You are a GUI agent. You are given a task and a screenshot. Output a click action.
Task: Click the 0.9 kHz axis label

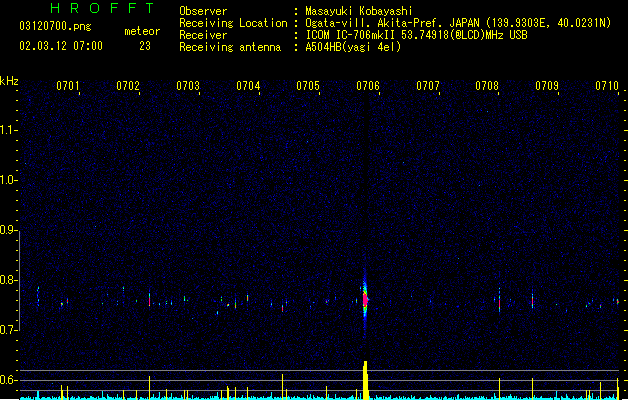(8, 230)
